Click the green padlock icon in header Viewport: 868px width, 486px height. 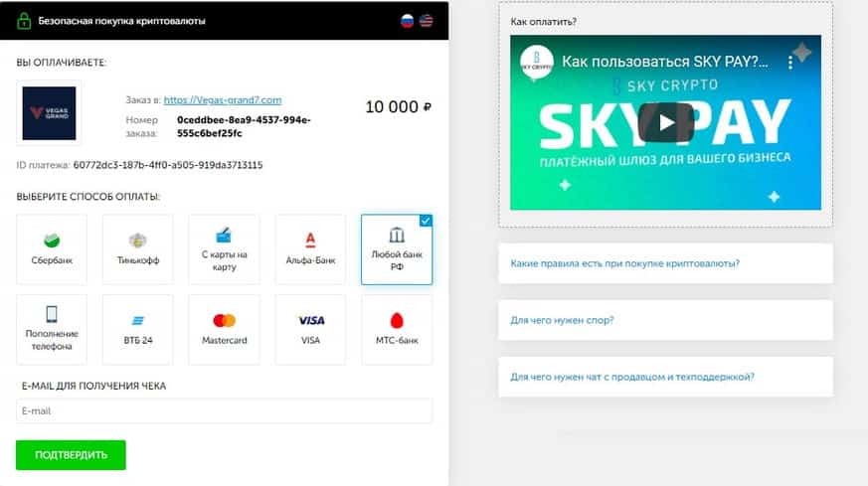(x=24, y=21)
